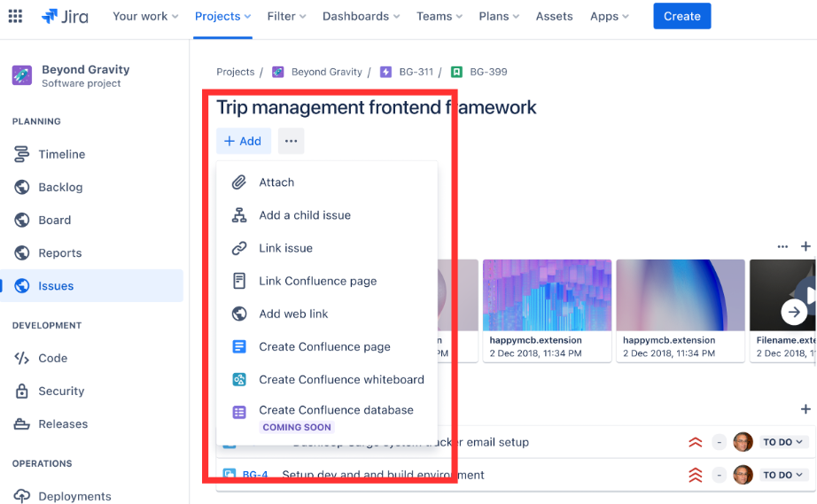
Task: Click the blue Create button
Action: pos(682,16)
